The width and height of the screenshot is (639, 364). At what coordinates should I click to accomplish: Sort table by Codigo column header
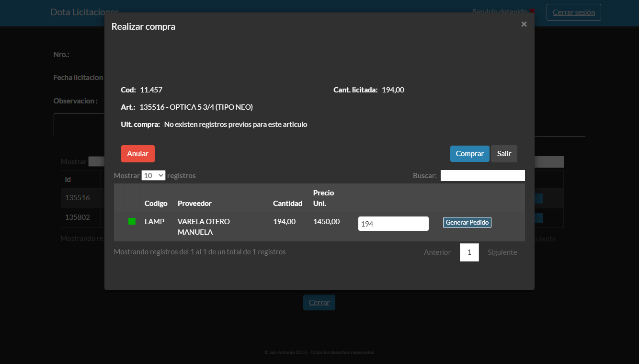(156, 204)
